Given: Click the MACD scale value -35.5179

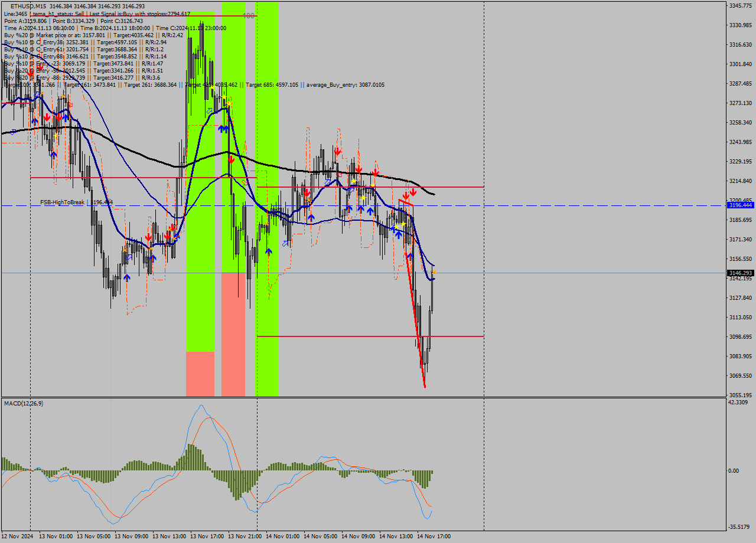Looking at the screenshot, I should pyautogui.click(x=739, y=527).
